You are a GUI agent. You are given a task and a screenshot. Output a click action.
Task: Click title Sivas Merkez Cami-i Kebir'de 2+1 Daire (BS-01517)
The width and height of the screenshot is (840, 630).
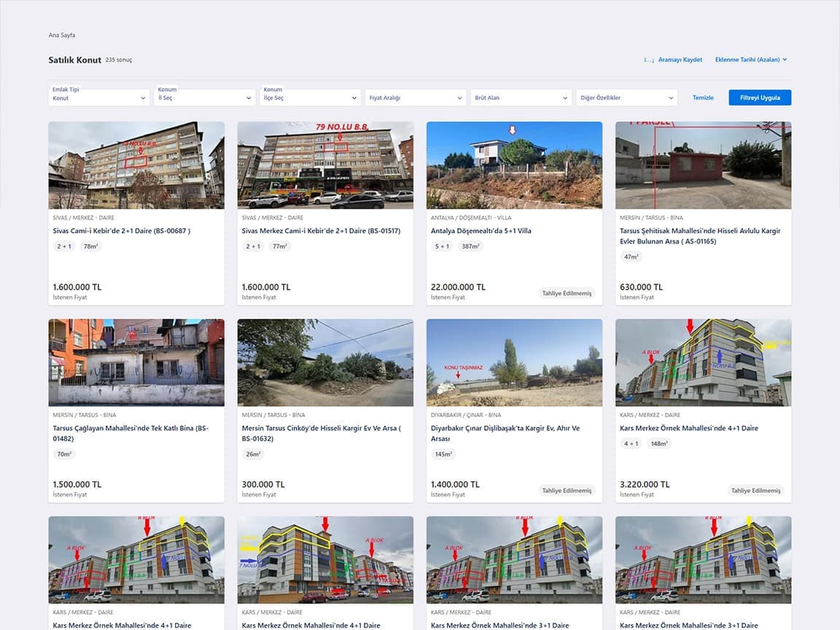(321, 231)
